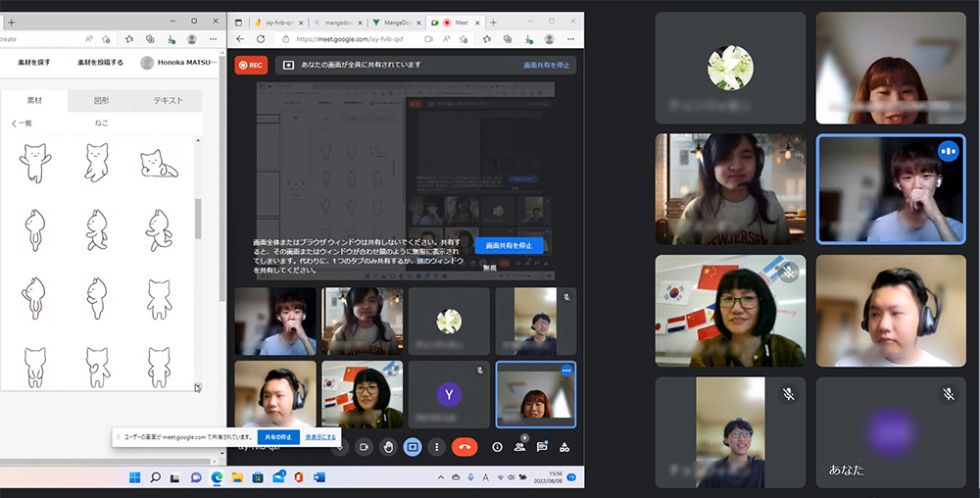Click the camera permission icon in the Meet address bar
This screenshot has height=498, width=980.
(429, 39)
